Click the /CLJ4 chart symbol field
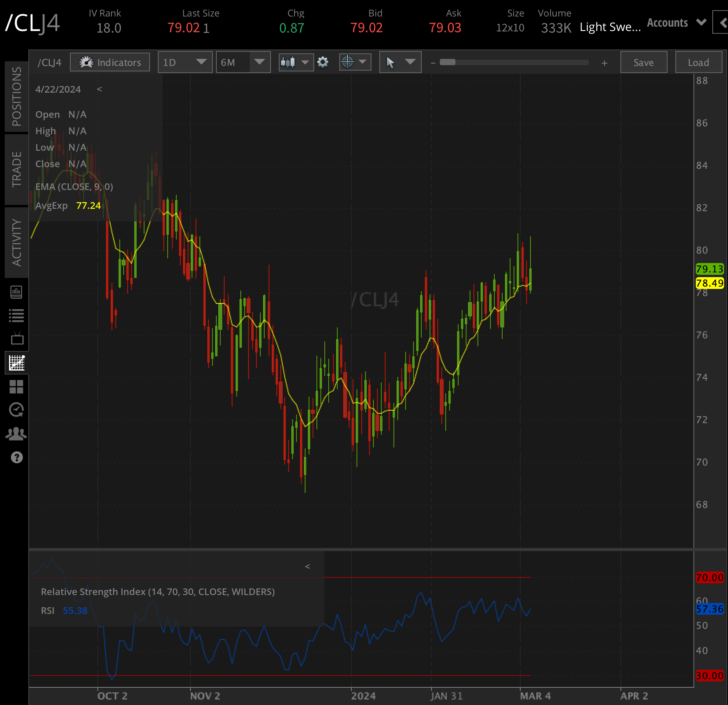 point(49,62)
